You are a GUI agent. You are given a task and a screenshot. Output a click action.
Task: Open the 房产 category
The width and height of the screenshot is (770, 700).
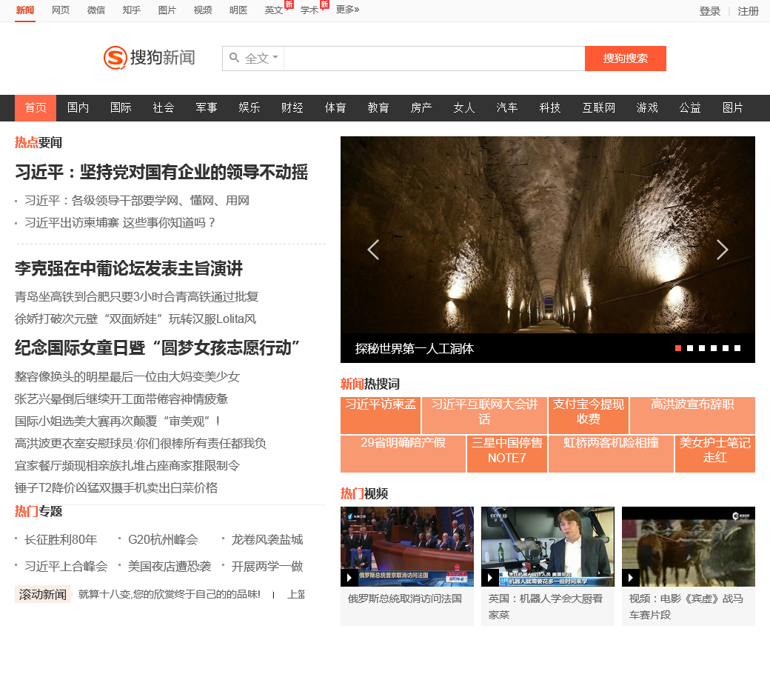421,107
